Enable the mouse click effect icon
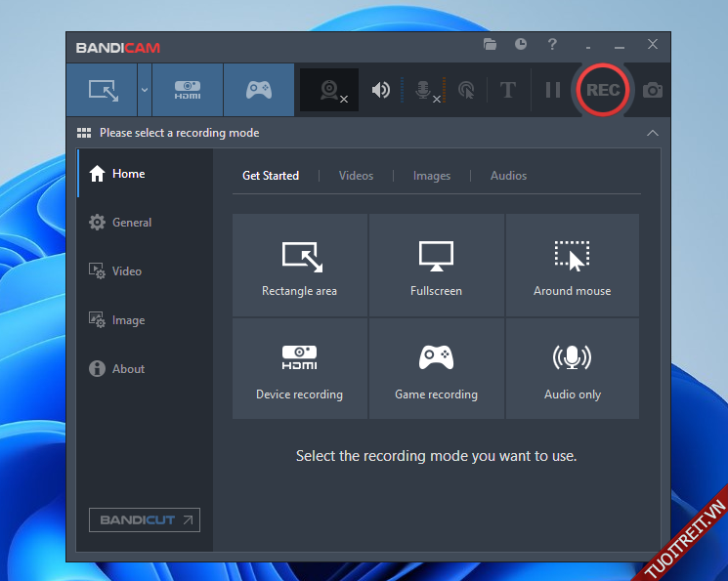 pos(467,90)
